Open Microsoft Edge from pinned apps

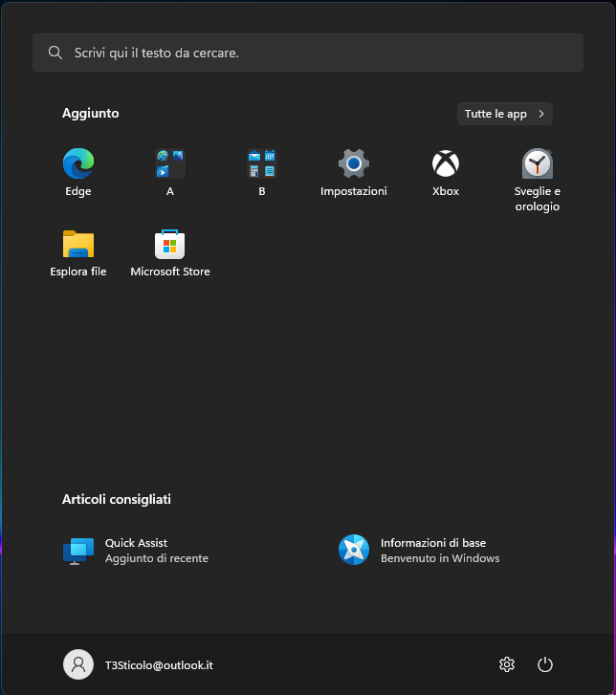[x=78, y=172]
